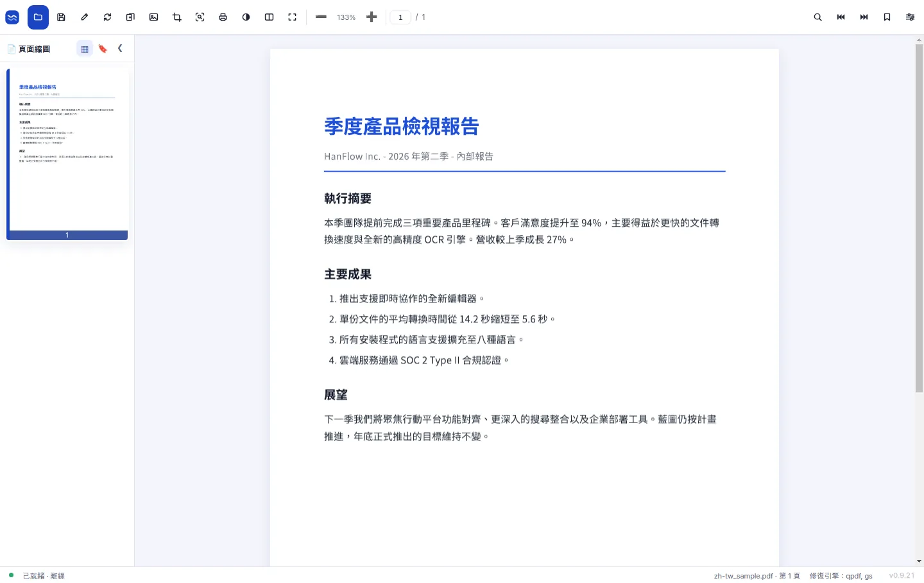Click the v0.9.21 version label
Image resolution: width=924 pixels, height=583 pixels.
point(902,575)
